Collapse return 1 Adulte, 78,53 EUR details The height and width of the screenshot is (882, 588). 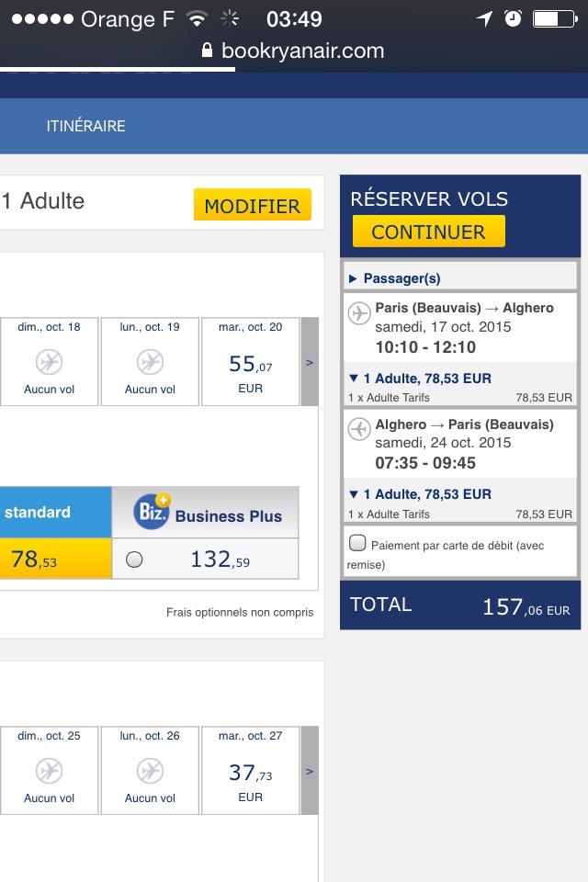click(x=354, y=493)
